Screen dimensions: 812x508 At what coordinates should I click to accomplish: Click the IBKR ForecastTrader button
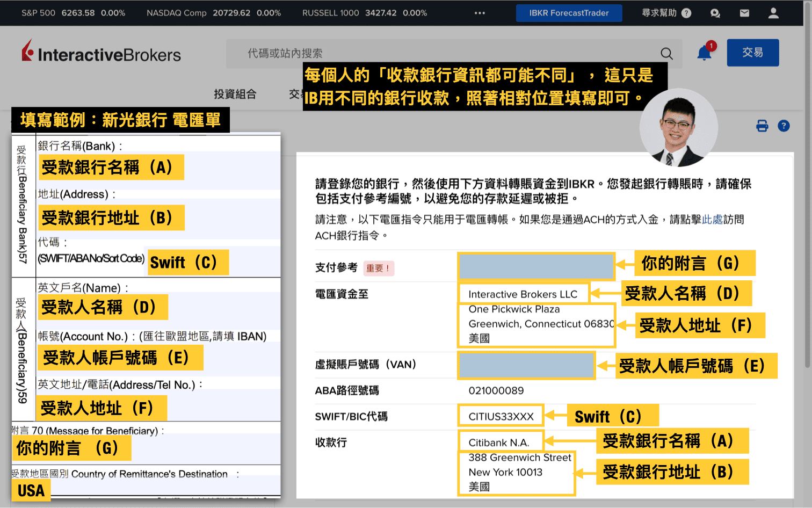tap(569, 13)
